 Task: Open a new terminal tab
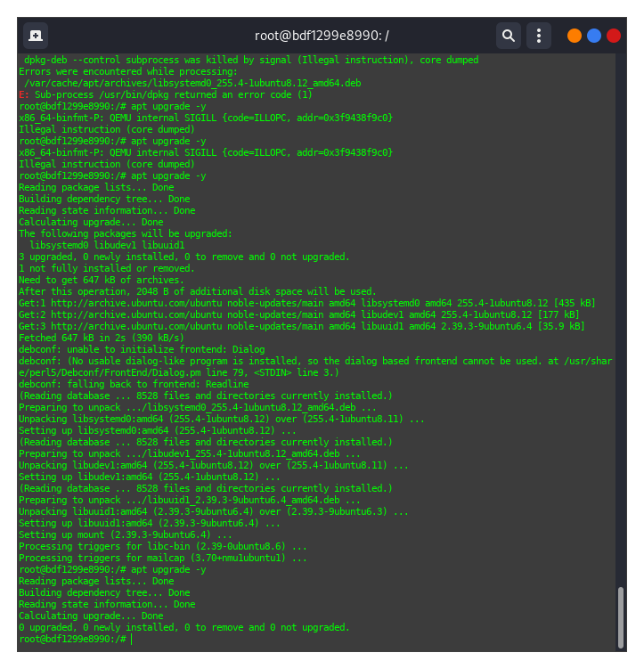click(x=36, y=36)
